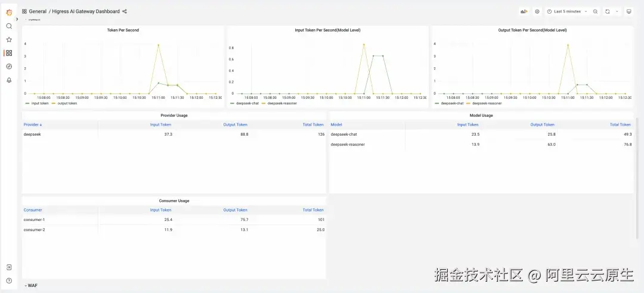Open the search dashboards icon in the sidebar
The height and width of the screenshot is (293, 644).
pos(9,26)
